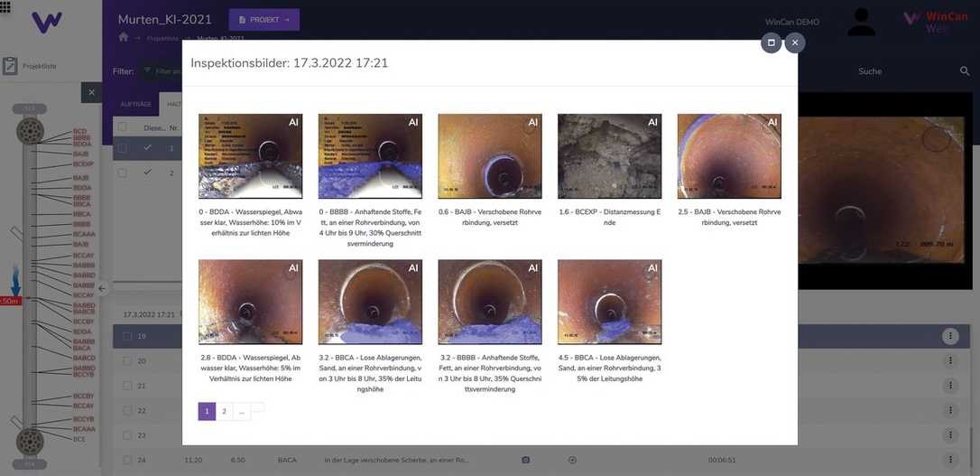Switch to the AUFTRÄGE tab
980x476 pixels.
pos(135,105)
